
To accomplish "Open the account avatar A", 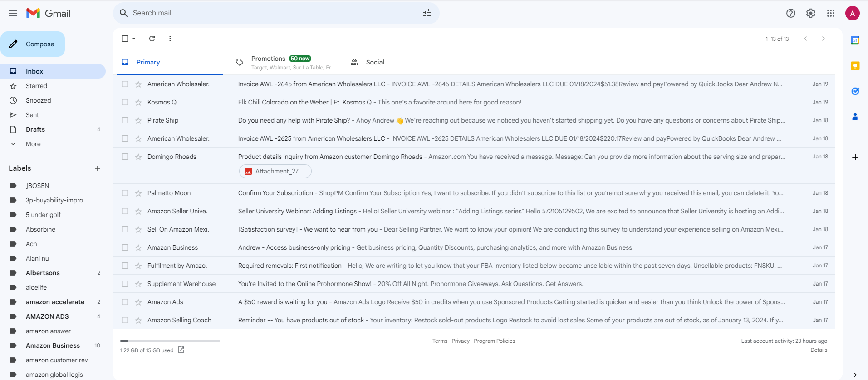I will click(853, 13).
